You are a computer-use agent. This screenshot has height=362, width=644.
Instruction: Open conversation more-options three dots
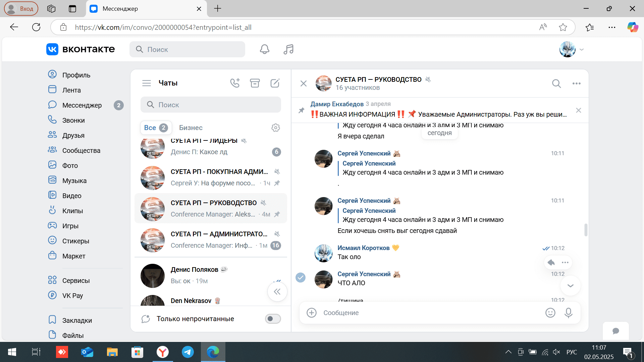tap(577, 83)
